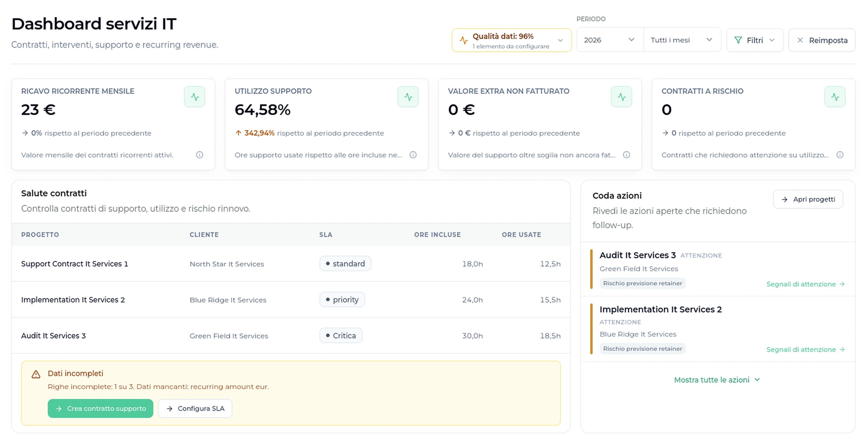Click the priority SLA badge
Image resolution: width=868 pixels, height=445 pixels.
coord(342,299)
